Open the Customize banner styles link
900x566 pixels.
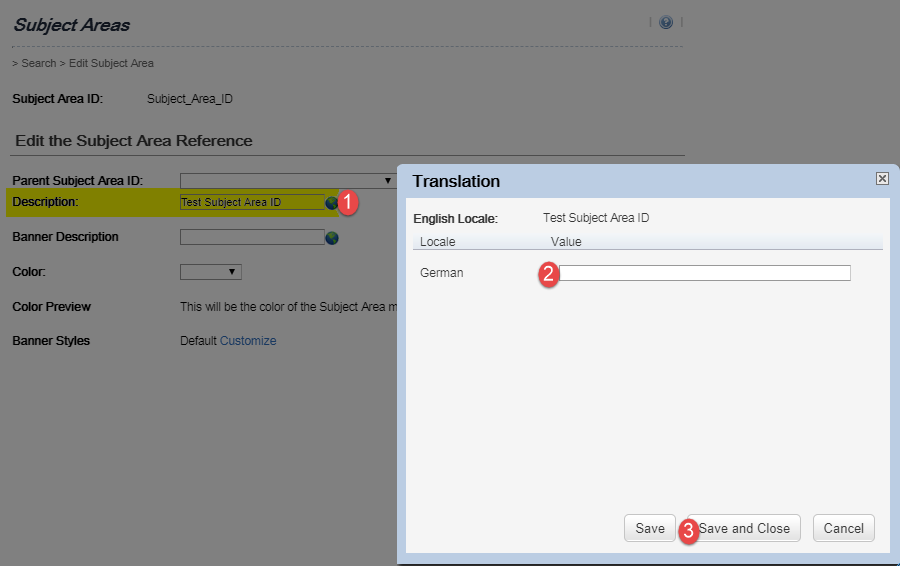248,341
